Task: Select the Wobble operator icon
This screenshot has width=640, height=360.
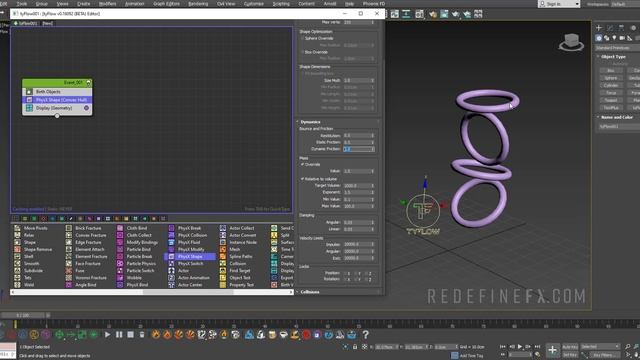Action: pos(120,278)
